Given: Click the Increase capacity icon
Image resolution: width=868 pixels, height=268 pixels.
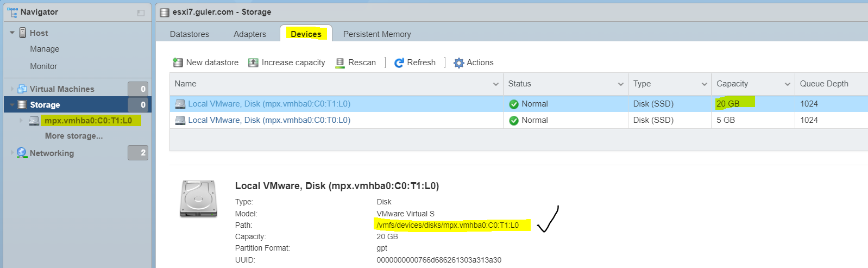Looking at the screenshot, I should tap(253, 63).
